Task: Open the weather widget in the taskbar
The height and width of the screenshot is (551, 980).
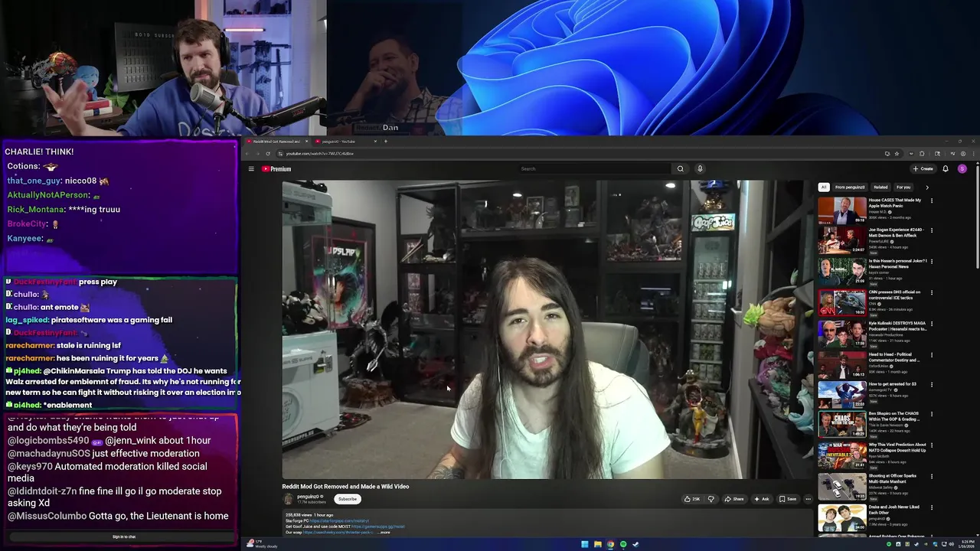Action: [x=261, y=544]
